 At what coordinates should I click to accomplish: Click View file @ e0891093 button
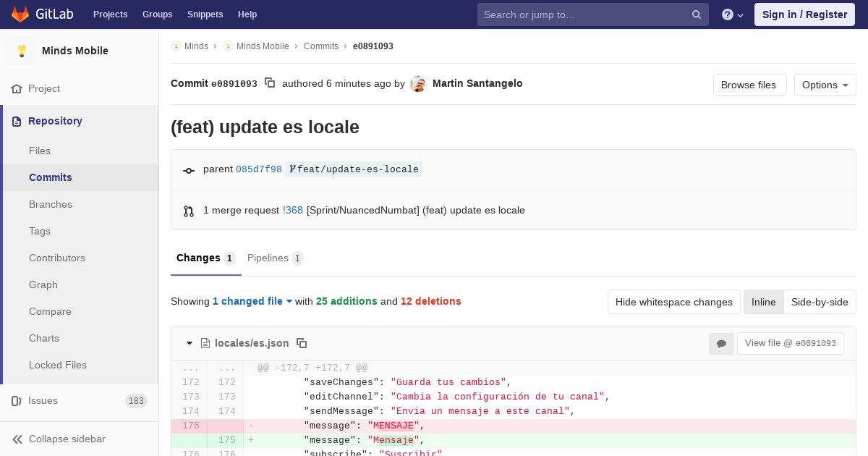(x=791, y=343)
